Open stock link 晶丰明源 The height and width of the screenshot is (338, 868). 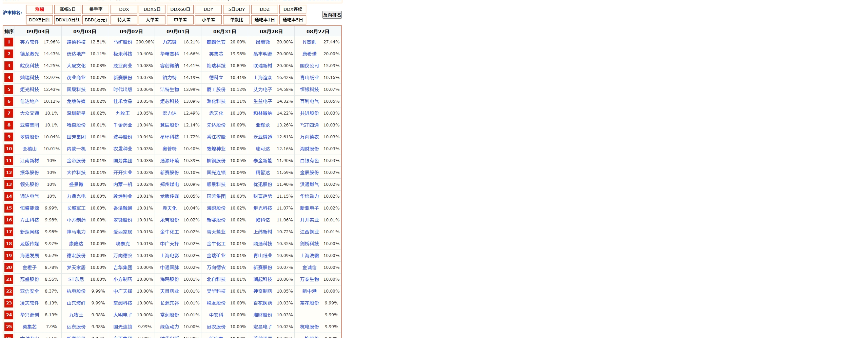[x=263, y=54]
